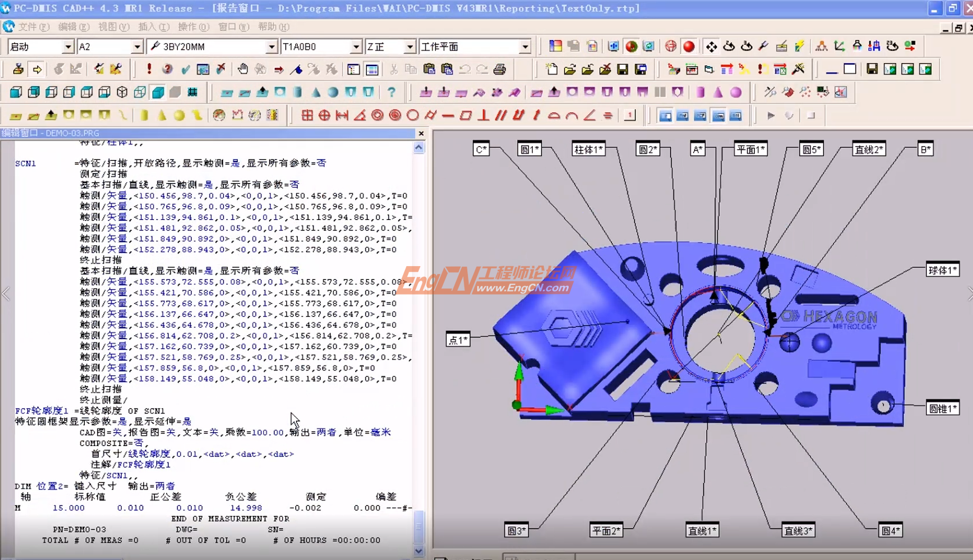Click the edit window scroll-up arrow
This screenshot has width=973, height=560.
click(x=419, y=148)
